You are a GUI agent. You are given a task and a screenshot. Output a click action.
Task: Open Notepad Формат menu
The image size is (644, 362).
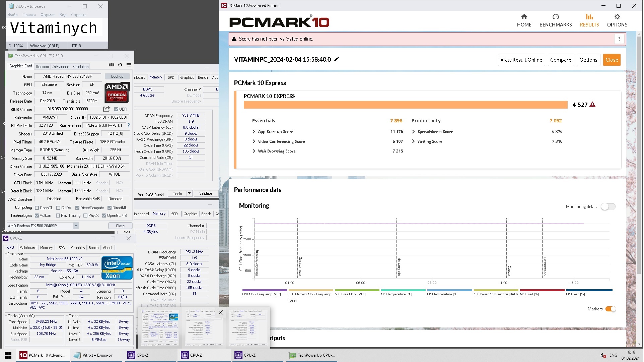pyautogui.click(x=48, y=15)
